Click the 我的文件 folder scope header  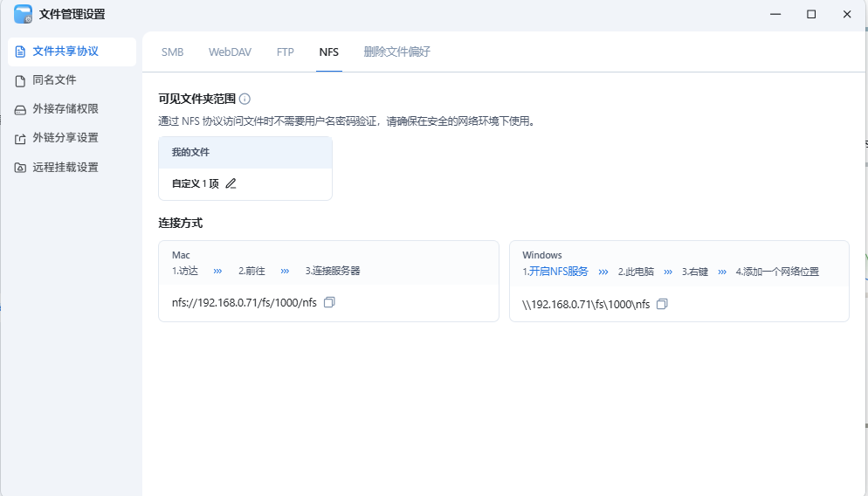[x=245, y=152]
